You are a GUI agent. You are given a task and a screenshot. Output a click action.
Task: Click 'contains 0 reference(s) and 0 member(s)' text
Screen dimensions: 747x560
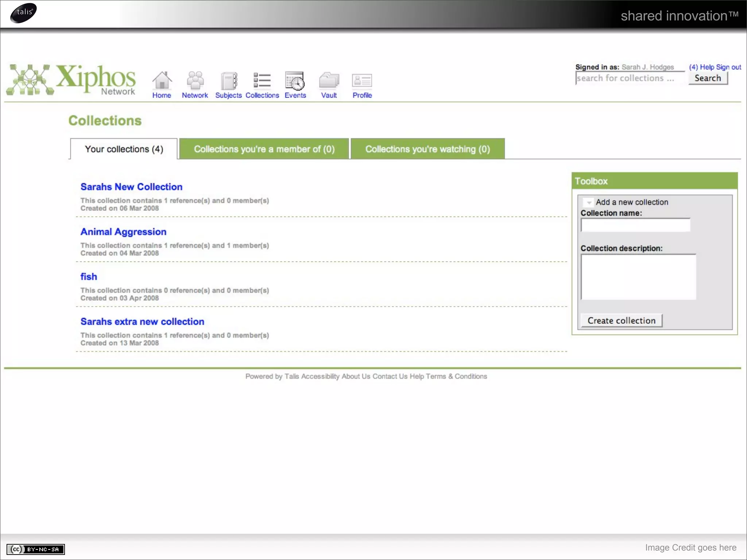pyautogui.click(x=201, y=290)
